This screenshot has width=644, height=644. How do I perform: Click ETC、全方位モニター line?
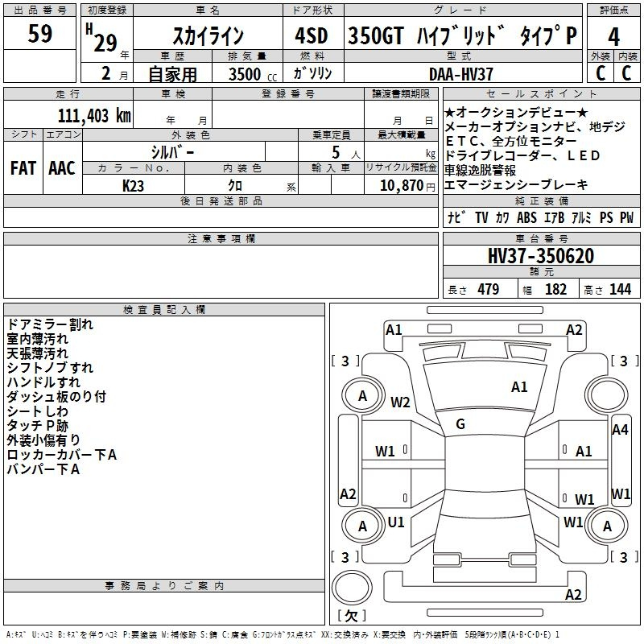[x=510, y=141]
